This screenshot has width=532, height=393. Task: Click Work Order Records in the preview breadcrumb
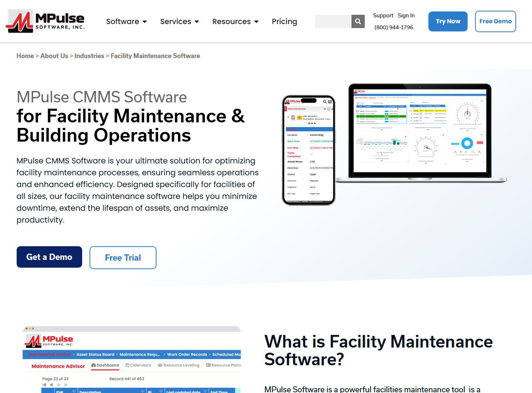187,355
